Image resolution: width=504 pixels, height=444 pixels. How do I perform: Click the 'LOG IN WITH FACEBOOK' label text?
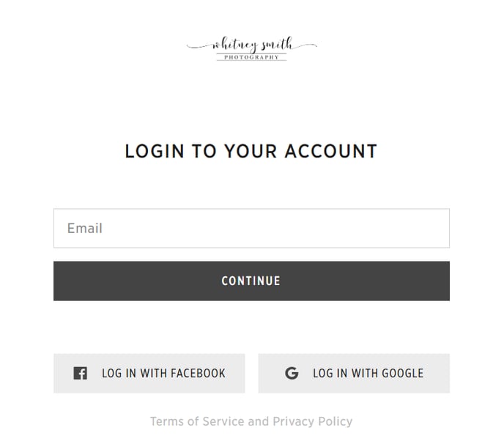coord(163,373)
